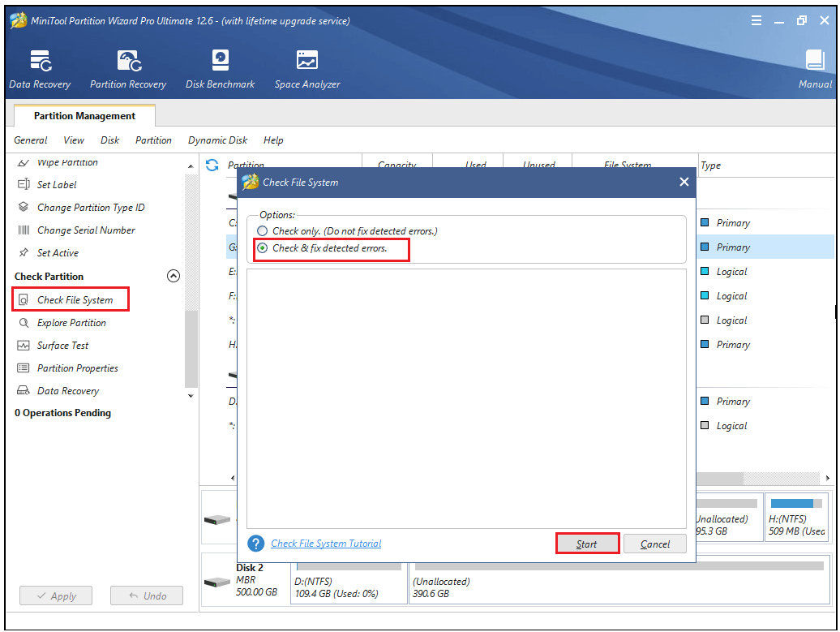The height and width of the screenshot is (632, 840).
Task: Undo the last operation
Action: pyautogui.click(x=147, y=595)
